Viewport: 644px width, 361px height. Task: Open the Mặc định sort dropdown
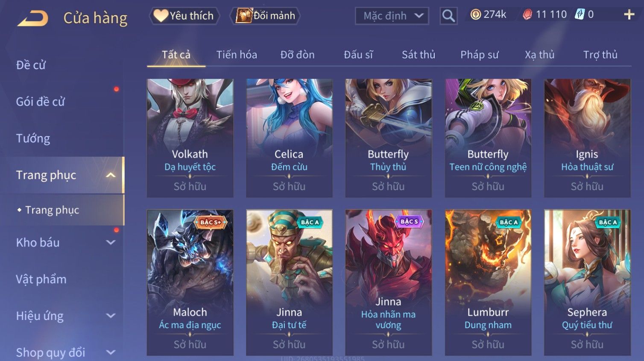[x=392, y=16]
